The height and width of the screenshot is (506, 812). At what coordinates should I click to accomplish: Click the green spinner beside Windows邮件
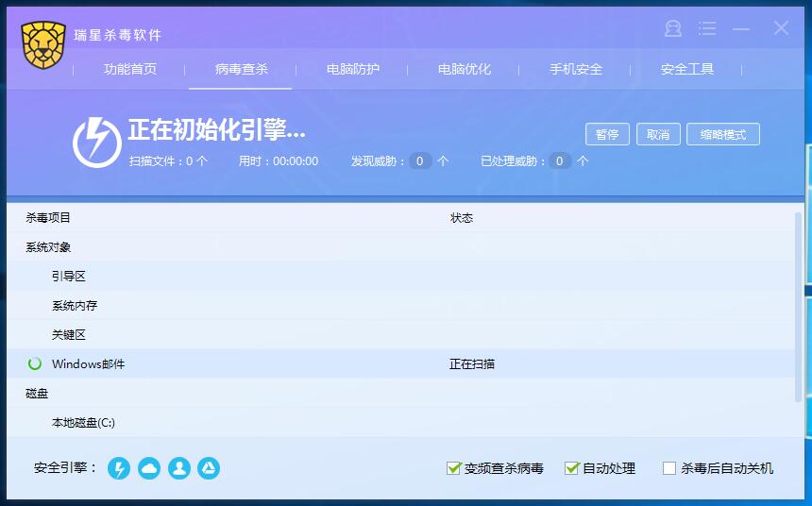35,363
